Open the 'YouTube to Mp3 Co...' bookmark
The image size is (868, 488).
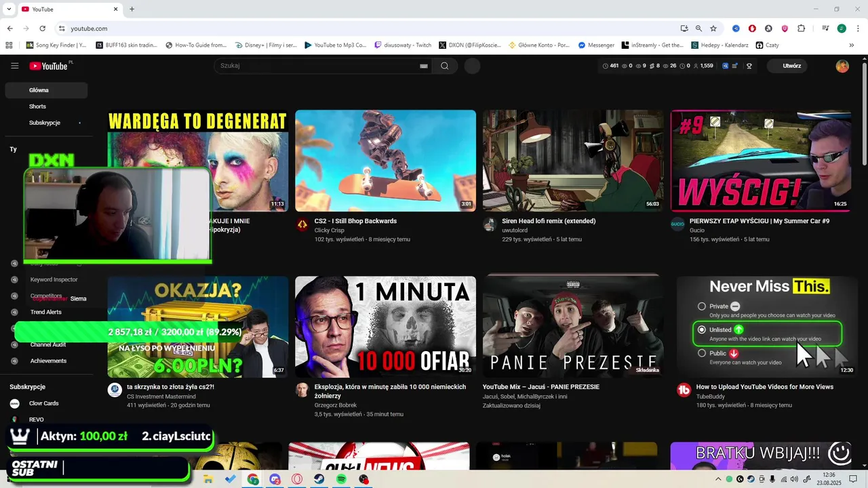pyautogui.click(x=336, y=45)
